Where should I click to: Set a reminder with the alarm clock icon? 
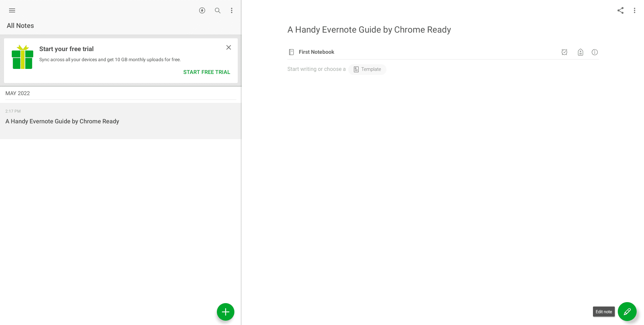pos(564,52)
